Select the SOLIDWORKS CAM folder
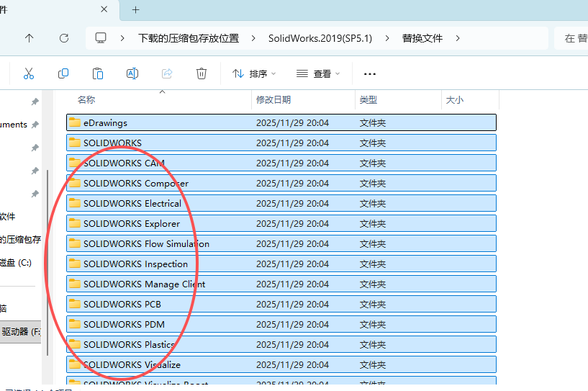The image size is (588, 391). 281,163
